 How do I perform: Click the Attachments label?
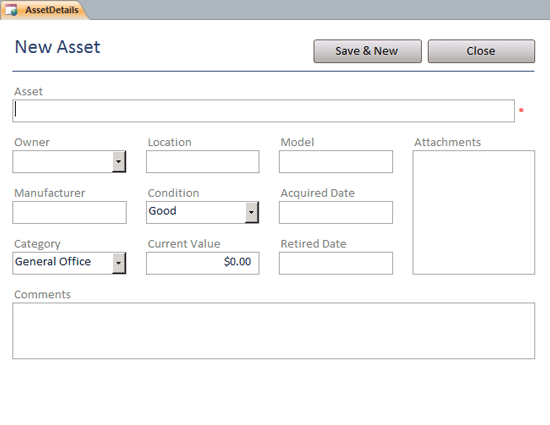[448, 142]
